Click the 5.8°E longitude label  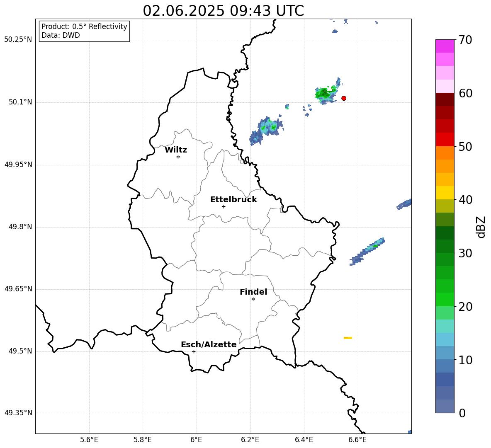point(143,440)
